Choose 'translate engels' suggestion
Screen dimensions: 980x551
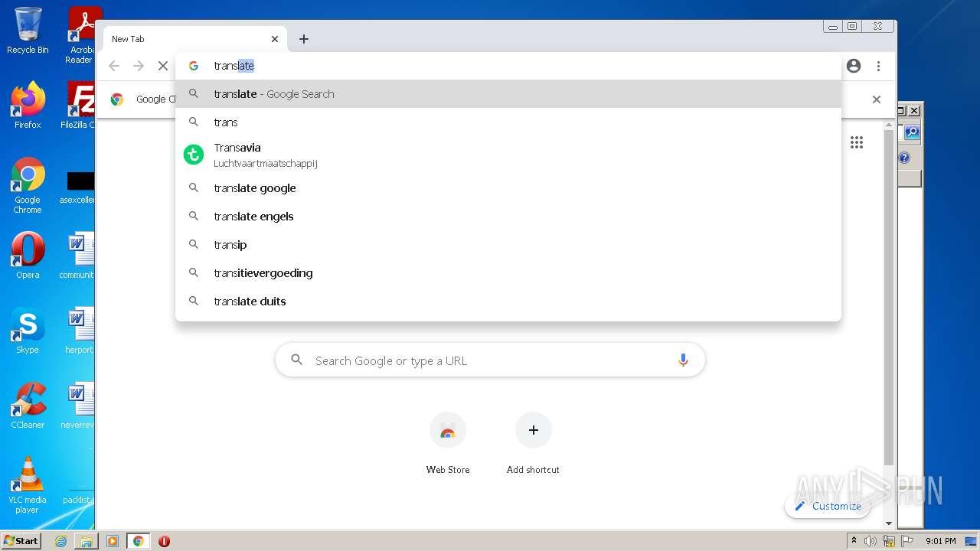[x=508, y=217]
